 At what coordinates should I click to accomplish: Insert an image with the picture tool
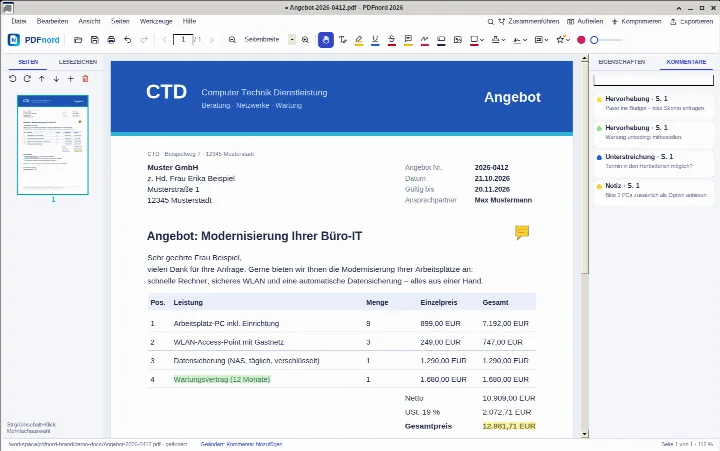(x=458, y=40)
